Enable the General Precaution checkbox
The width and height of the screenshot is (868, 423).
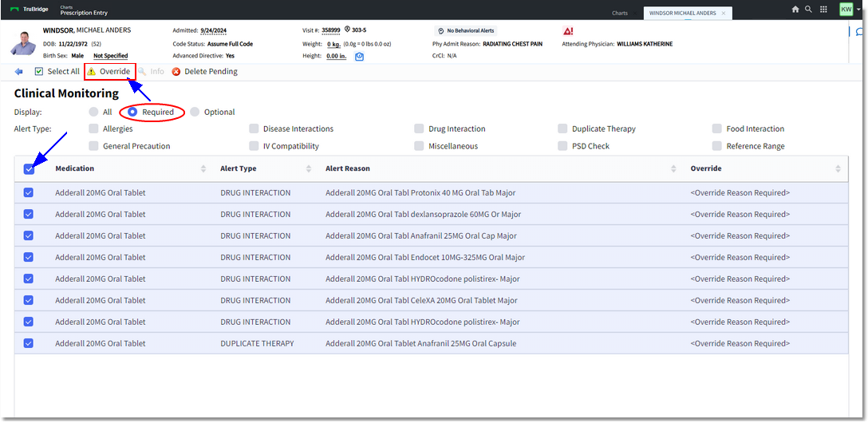click(x=93, y=146)
